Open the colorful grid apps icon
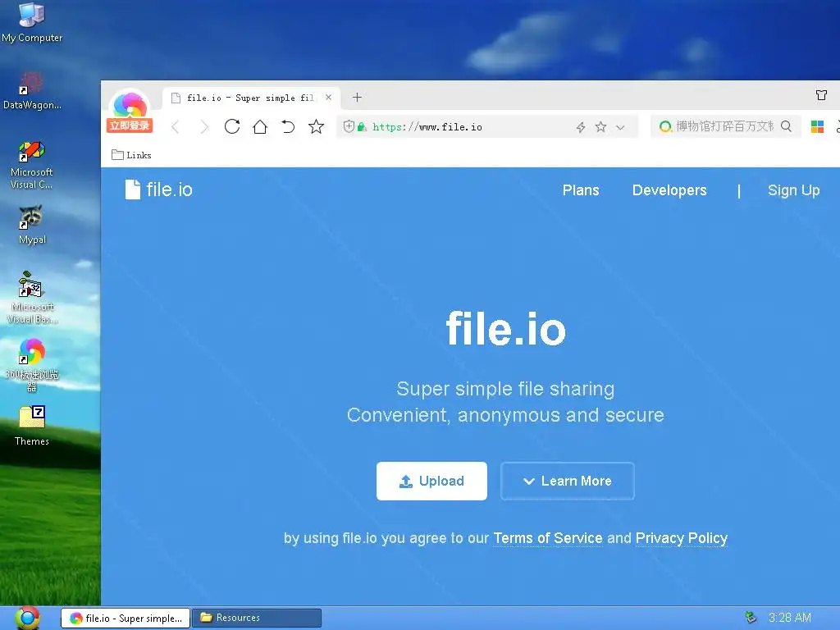This screenshot has width=840, height=630. 817,126
